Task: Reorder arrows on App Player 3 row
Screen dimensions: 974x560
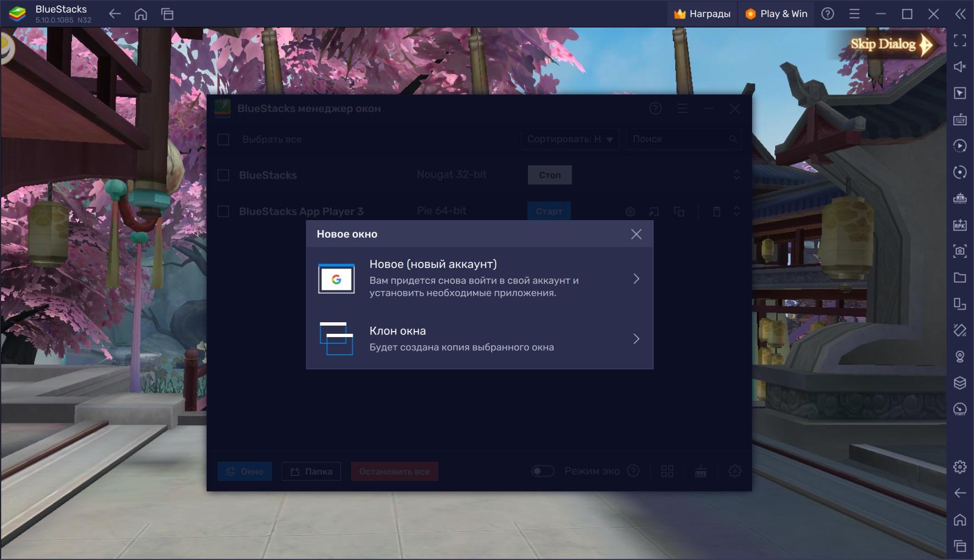Action: click(737, 211)
